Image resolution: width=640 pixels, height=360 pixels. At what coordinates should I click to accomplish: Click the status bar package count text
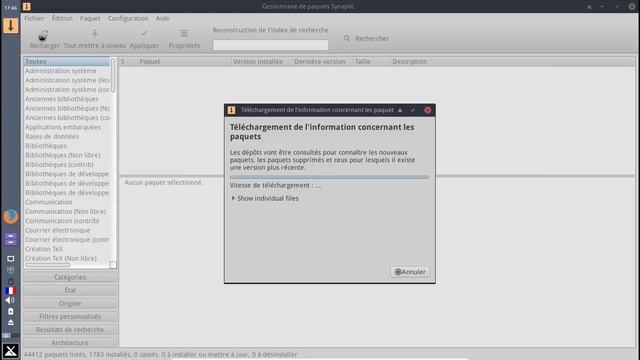[x=160, y=355]
